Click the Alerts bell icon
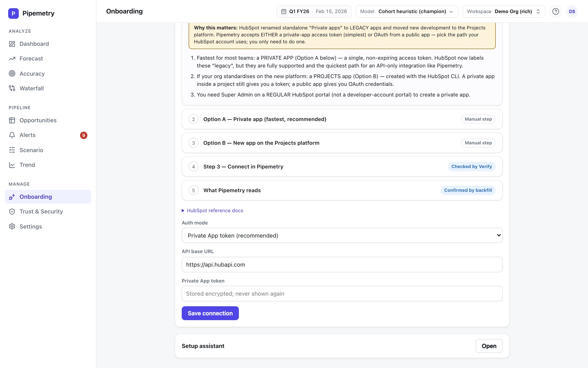Screen dimensions: 588x368 (x=12, y=135)
